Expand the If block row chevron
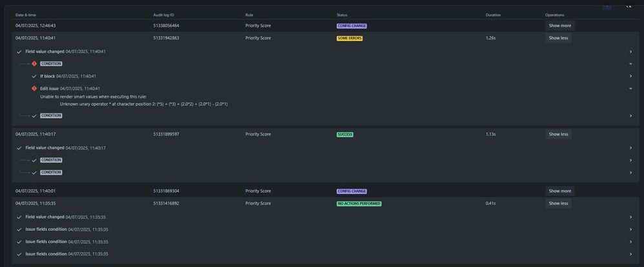Image resolution: width=644 pixels, height=267 pixels. click(630, 76)
